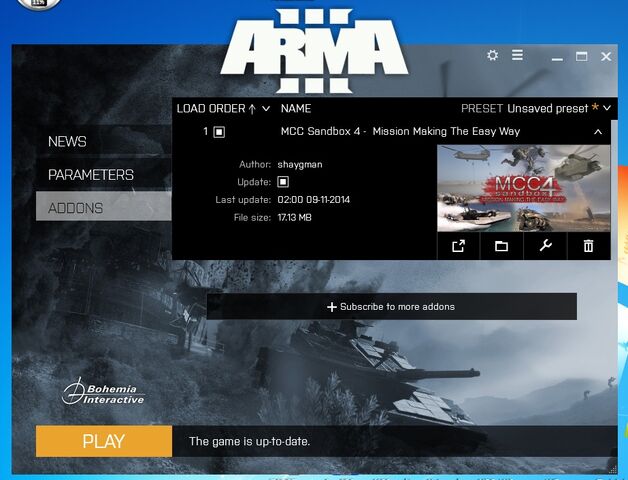Open the addon folder icon

(501, 246)
